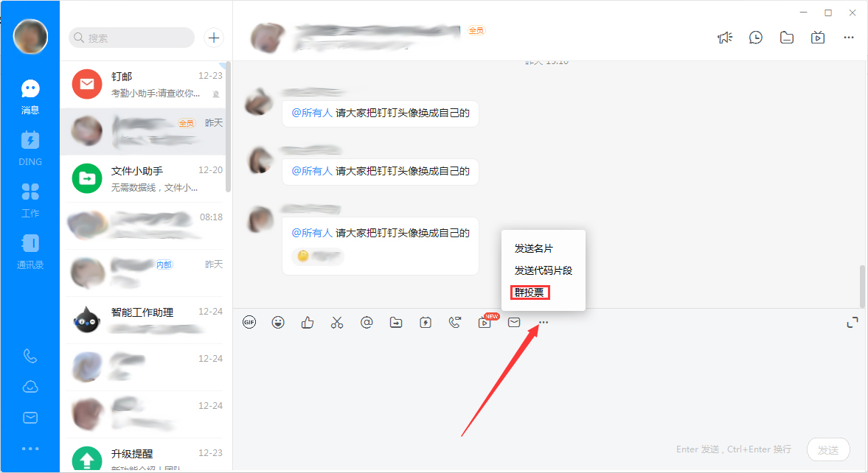
Task: Open the emoji picker
Action: coord(278,322)
